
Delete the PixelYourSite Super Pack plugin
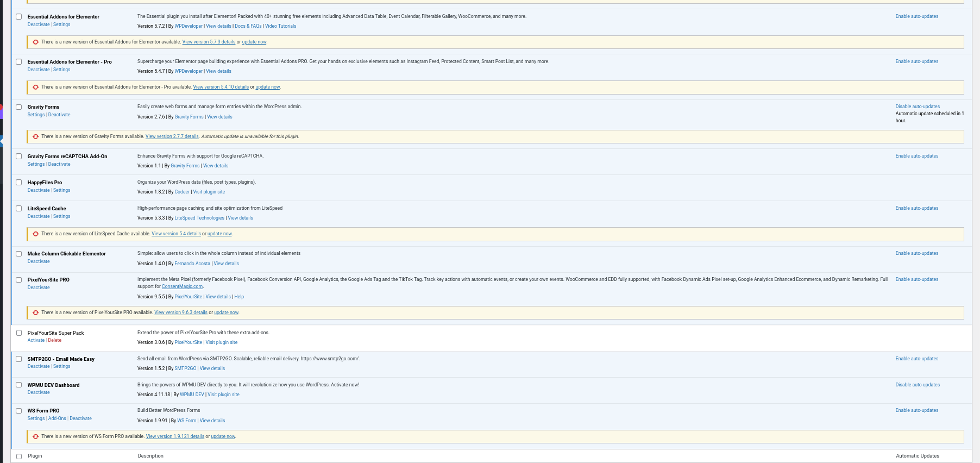55,340
